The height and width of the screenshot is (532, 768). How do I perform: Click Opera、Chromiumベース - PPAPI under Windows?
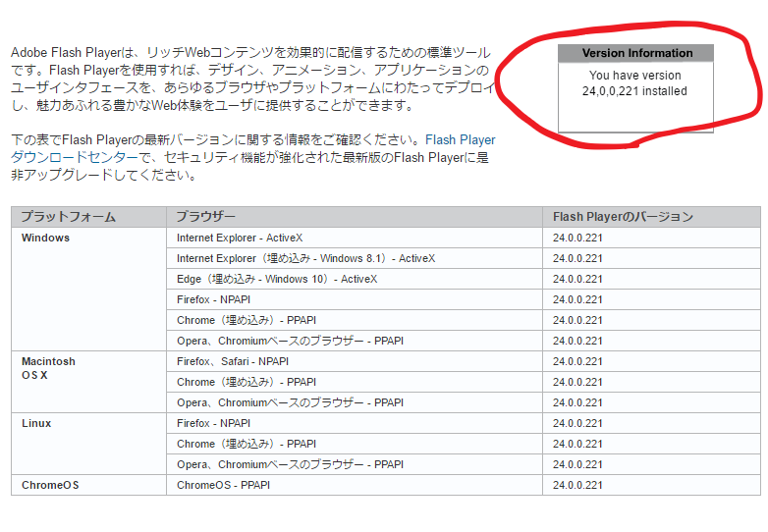pos(355,341)
